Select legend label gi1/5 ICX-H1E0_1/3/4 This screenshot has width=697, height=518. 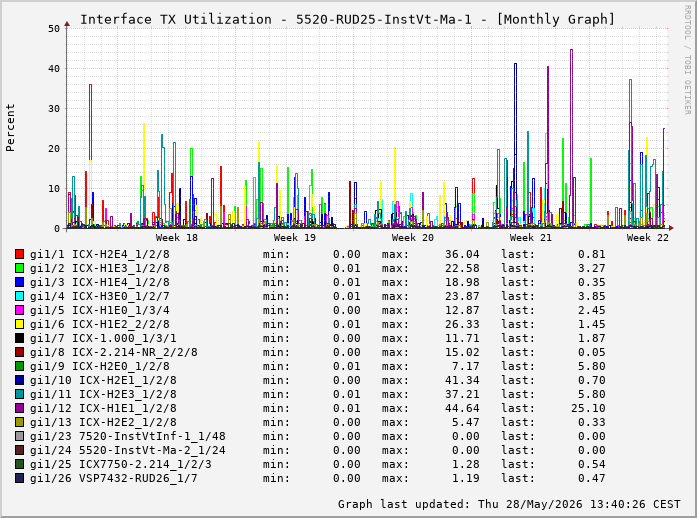tap(100, 310)
